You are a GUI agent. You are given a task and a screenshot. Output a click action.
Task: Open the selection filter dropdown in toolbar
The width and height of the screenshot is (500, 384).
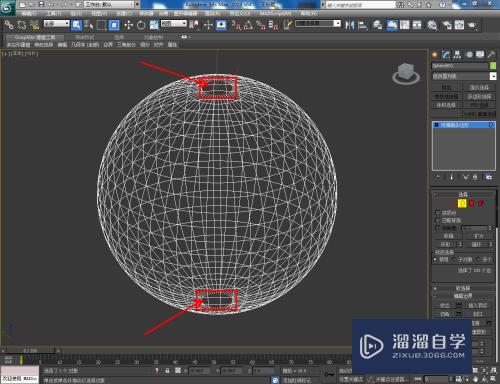57,24
